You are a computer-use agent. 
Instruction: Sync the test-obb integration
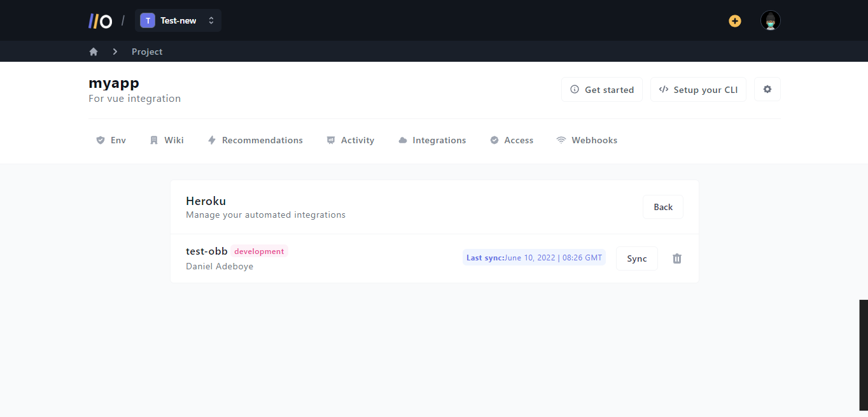(x=637, y=258)
